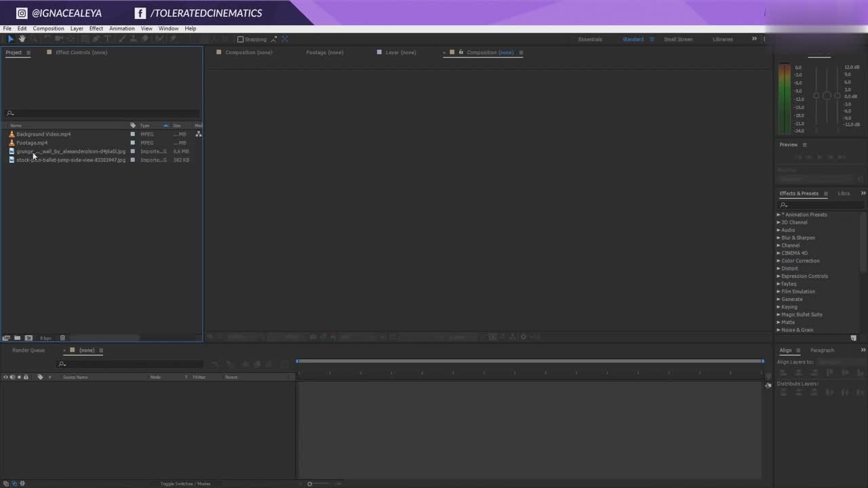Click the center audio level slider knob
Image resolution: width=868 pixels, height=488 pixels.
coord(827,96)
